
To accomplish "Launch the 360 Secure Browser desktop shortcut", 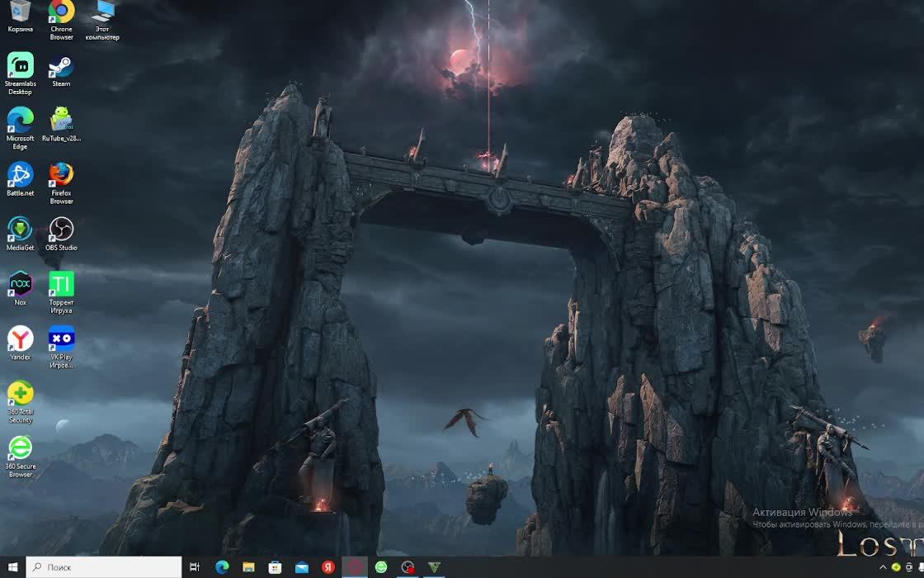I will pyautogui.click(x=20, y=457).
